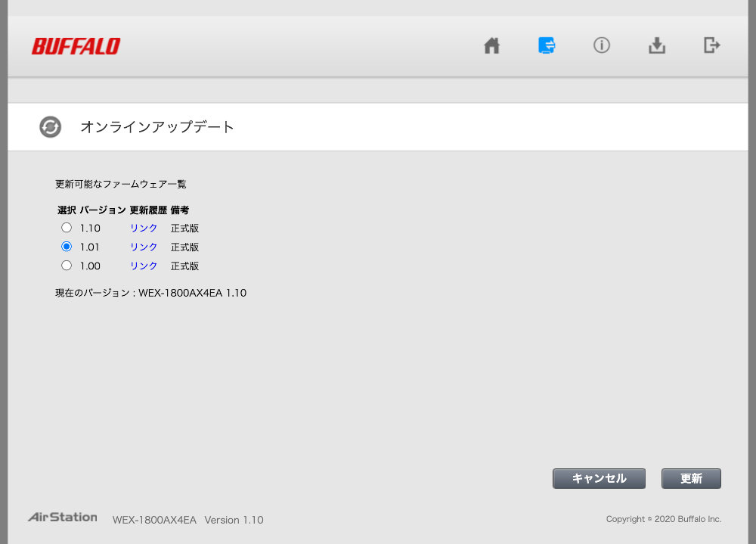Select firmware version 1.01 radio button

[x=67, y=247]
